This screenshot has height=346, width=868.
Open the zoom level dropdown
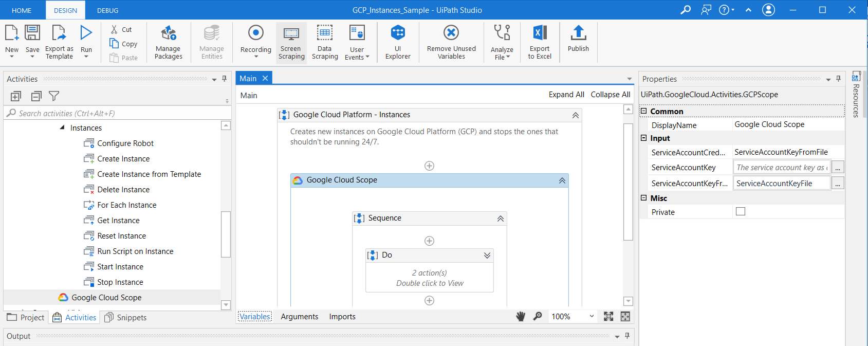[x=592, y=316]
